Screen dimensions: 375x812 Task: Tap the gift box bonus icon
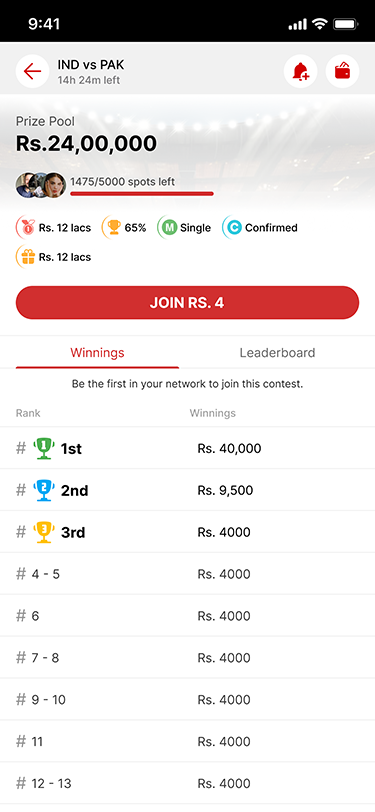click(x=26, y=257)
